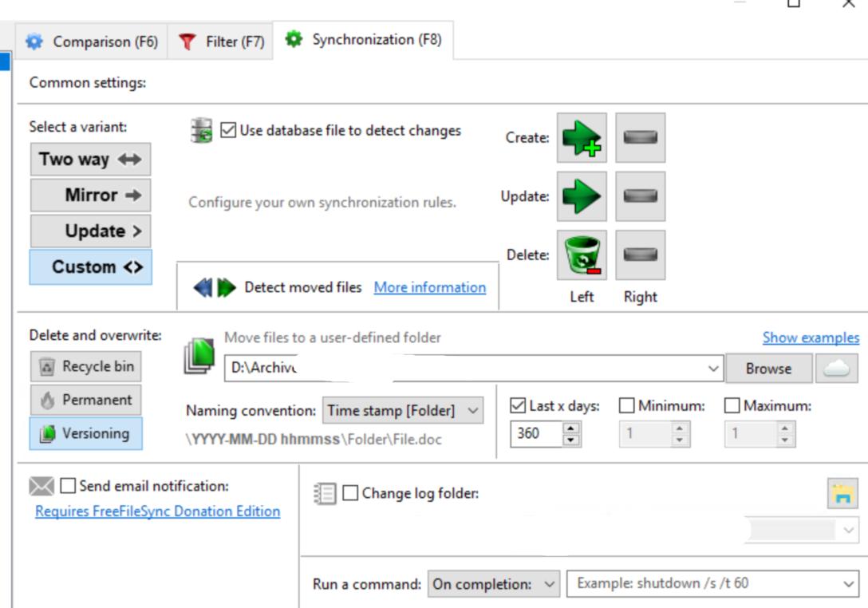This screenshot has height=608, width=868.
Task: Open Requires FreeFileSync Donation Edition link
Action: point(158,511)
